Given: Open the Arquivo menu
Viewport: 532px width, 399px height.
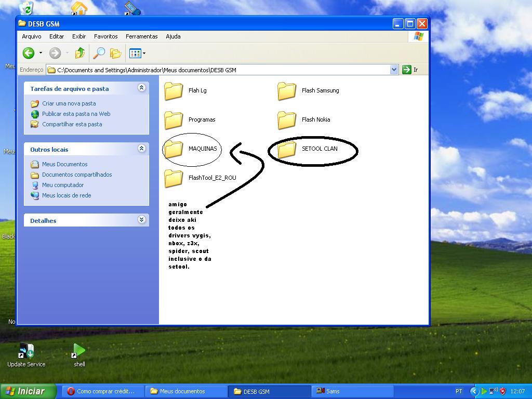Looking at the screenshot, I should (32, 36).
